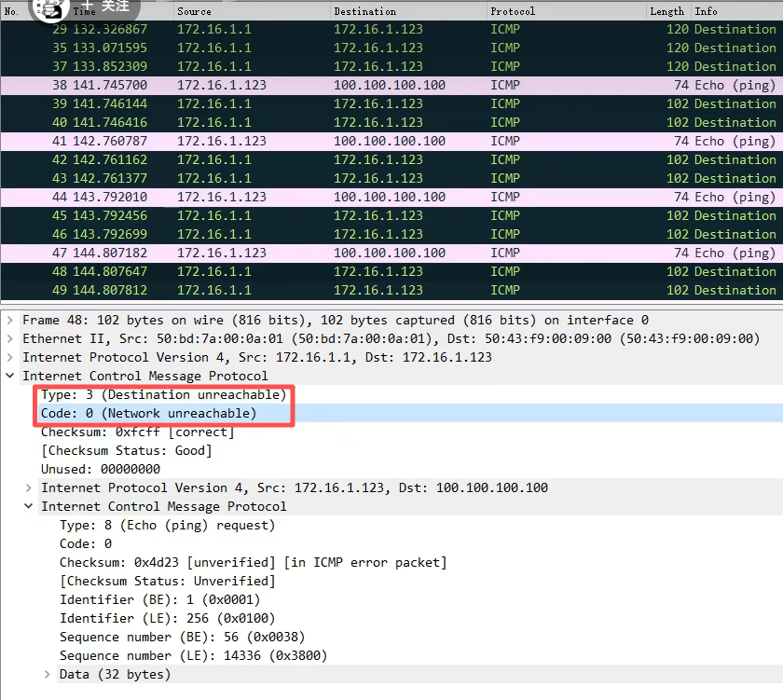Select packet number 38 Echo ping row

[373, 85]
